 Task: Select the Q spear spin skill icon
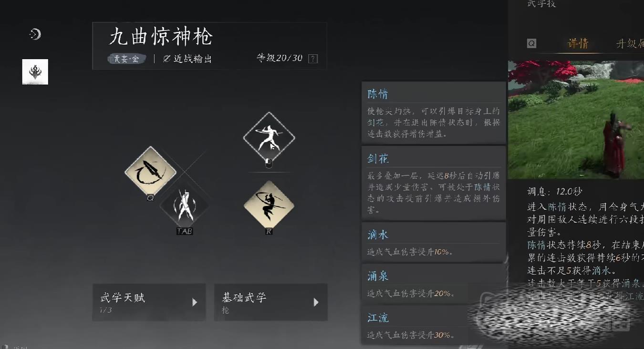[x=150, y=171]
